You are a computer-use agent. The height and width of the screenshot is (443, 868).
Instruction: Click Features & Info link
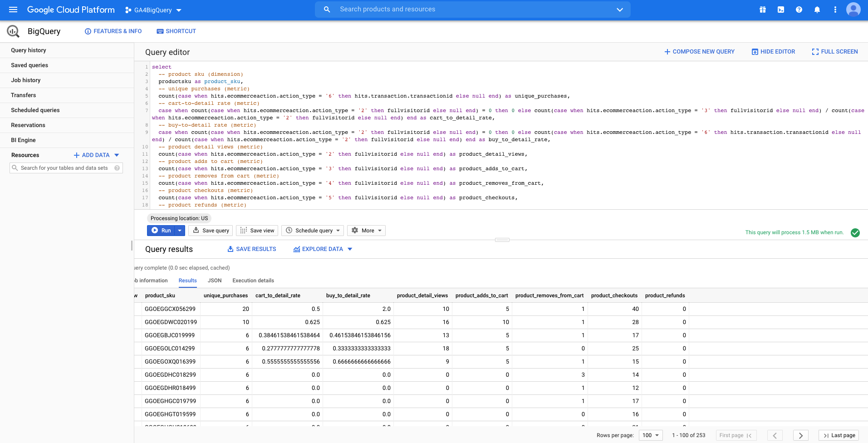point(113,31)
